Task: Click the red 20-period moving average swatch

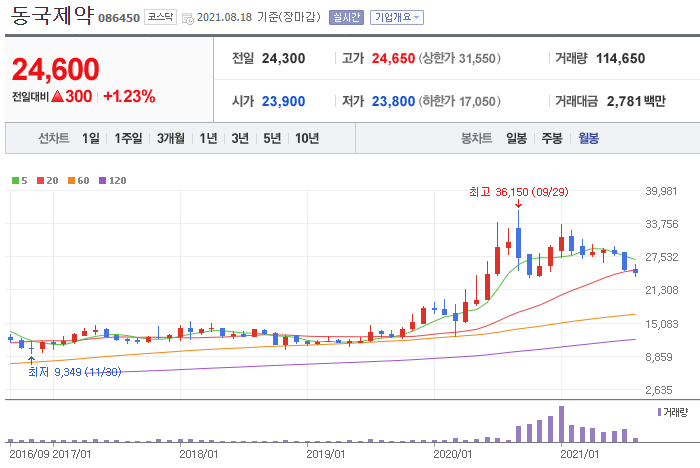Action: coord(40,180)
